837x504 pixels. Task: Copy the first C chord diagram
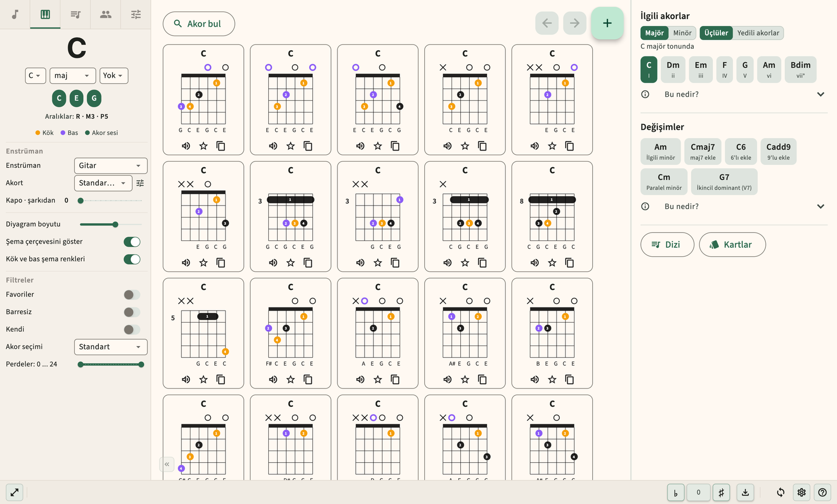coord(221,146)
